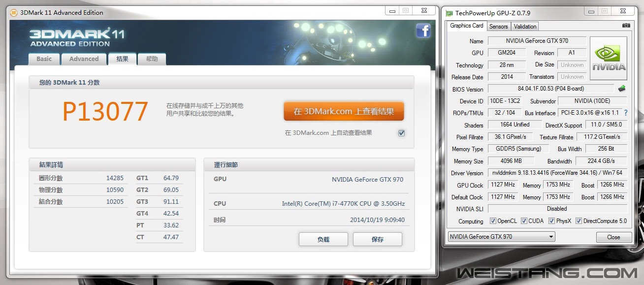Select the Graphics Card tab in GPU-Z
The height and width of the screenshot is (285, 644).
(467, 26)
